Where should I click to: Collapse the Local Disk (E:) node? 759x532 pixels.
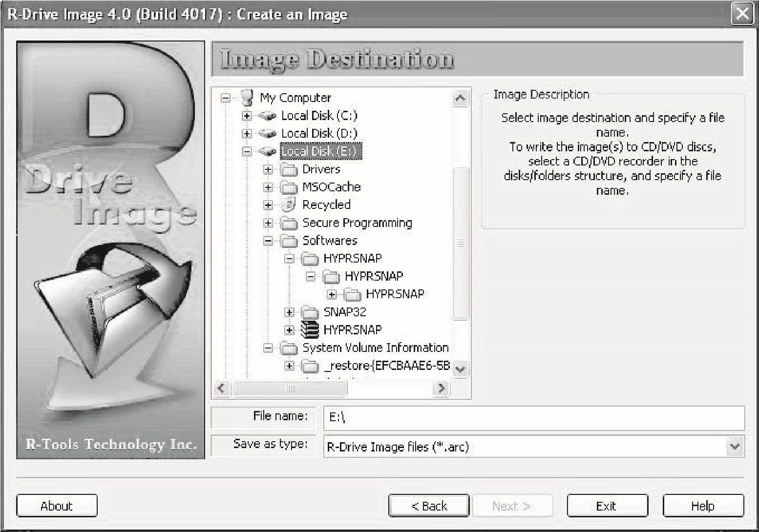coord(247,152)
